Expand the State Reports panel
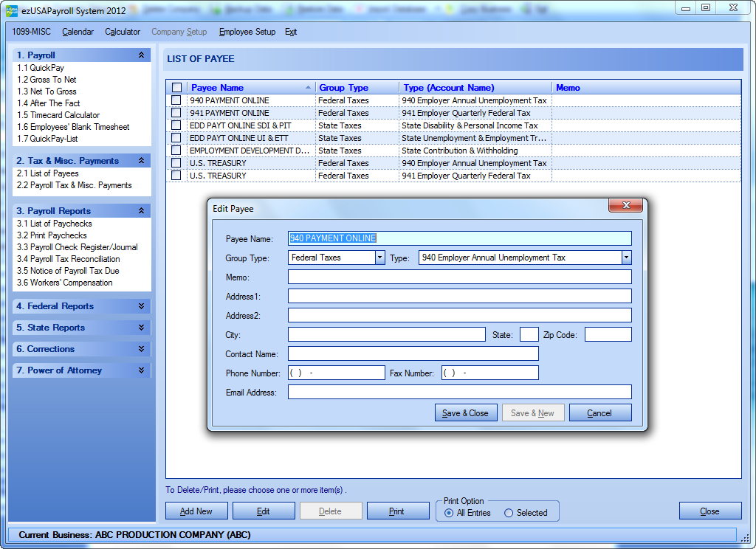This screenshot has height=549, width=756. click(141, 328)
